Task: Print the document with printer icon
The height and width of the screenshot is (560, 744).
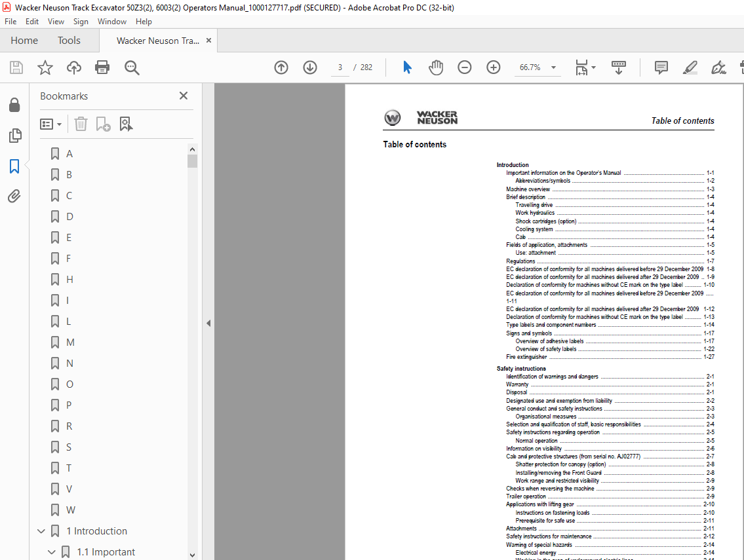Action: click(102, 67)
